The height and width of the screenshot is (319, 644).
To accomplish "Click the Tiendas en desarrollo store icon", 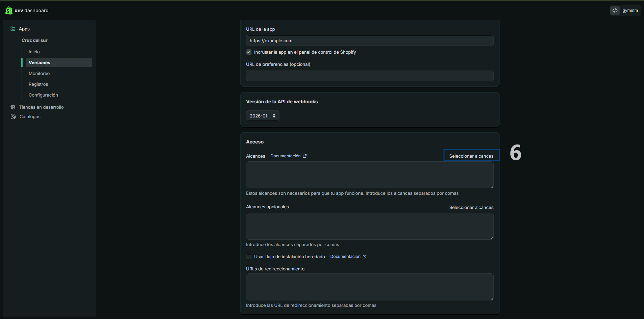I will pyautogui.click(x=13, y=107).
